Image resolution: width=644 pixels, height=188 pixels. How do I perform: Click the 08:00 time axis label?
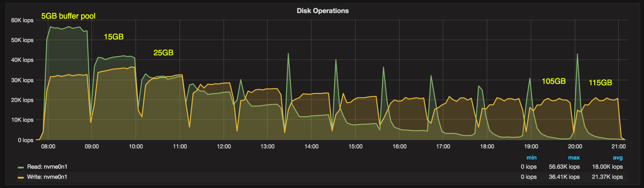[48, 147]
